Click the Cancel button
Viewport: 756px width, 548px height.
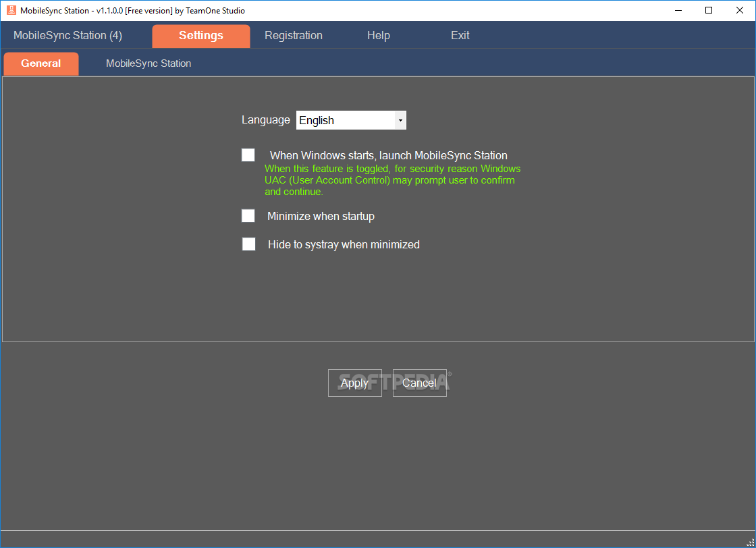pyautogui.click(x=419, y=383)
